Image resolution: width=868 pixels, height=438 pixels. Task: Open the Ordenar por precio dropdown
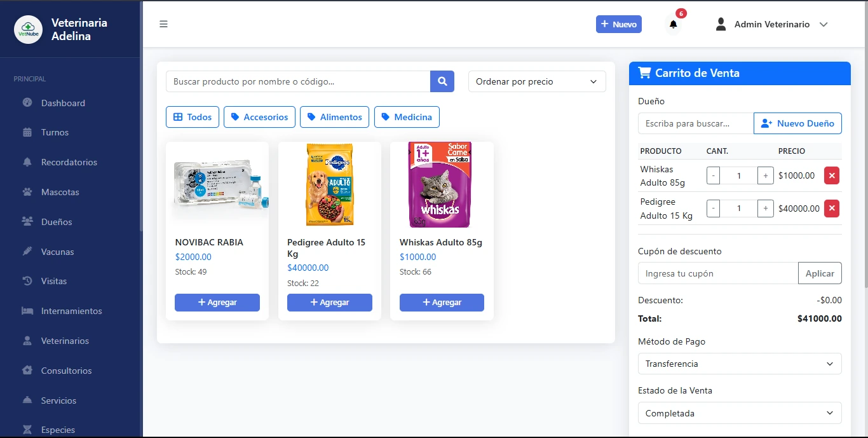pos(537,81)
